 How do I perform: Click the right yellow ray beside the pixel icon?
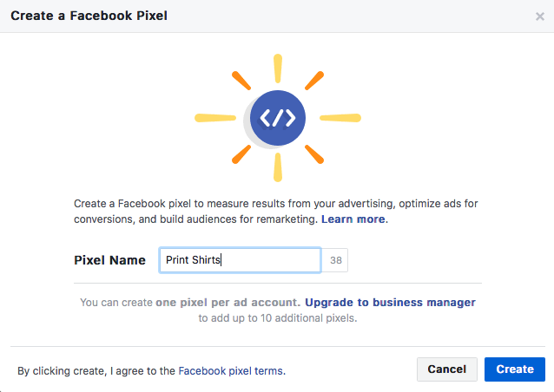coord(340,118)
